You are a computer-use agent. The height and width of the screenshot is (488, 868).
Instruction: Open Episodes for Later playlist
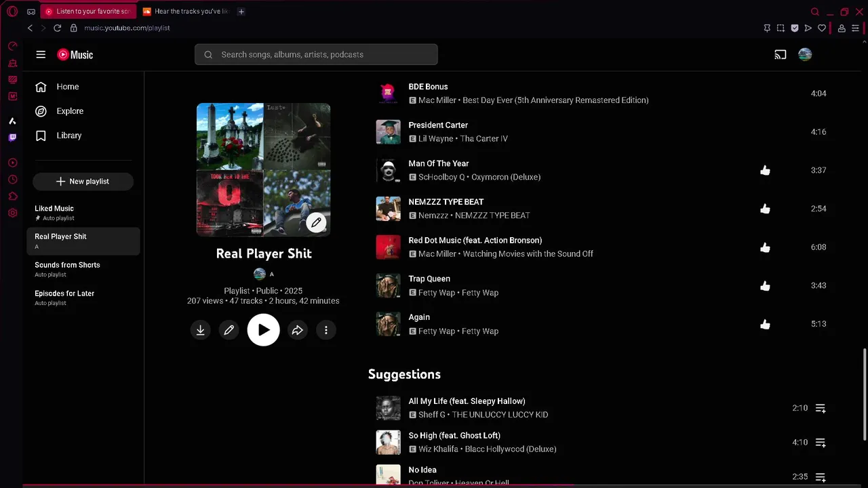point(84,298)
